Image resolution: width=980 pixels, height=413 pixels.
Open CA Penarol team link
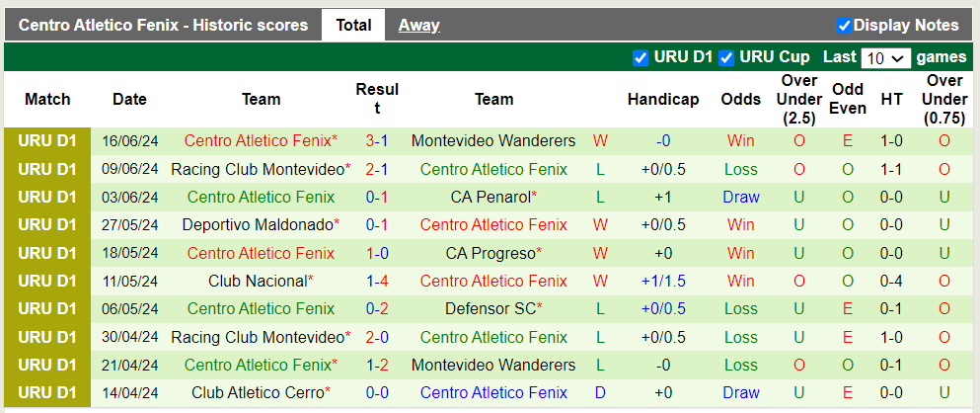pos(490,197)
